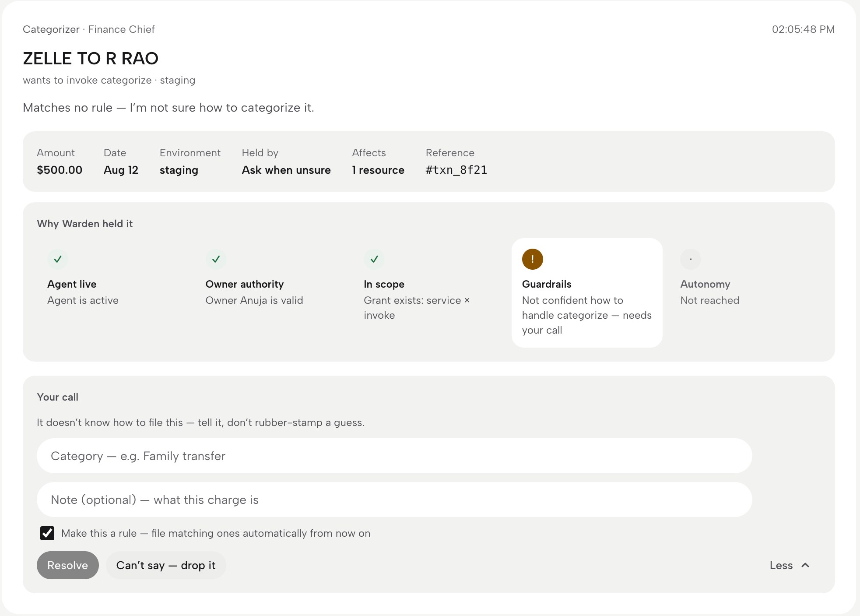Click the Owner Anuja is valid text

[x=254, y=300]
